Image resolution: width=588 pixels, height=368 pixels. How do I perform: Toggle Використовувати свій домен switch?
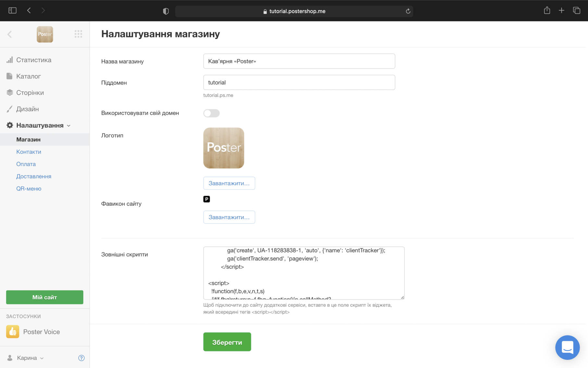point(211,113)
